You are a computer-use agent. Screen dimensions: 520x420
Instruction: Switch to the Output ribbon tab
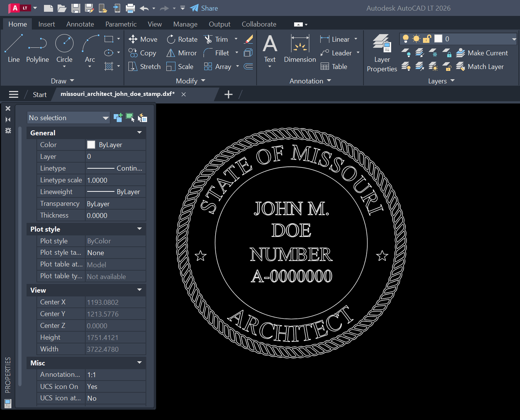point(219,24)
